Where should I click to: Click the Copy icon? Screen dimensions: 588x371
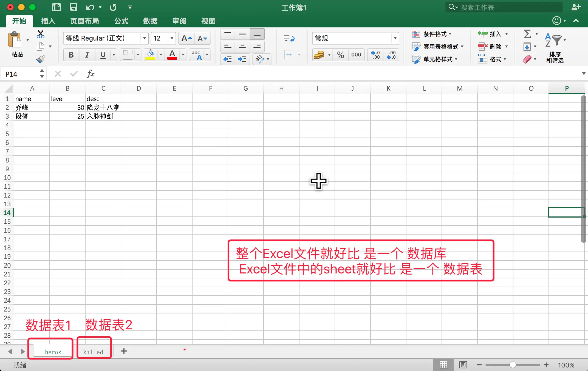point(41,47)
